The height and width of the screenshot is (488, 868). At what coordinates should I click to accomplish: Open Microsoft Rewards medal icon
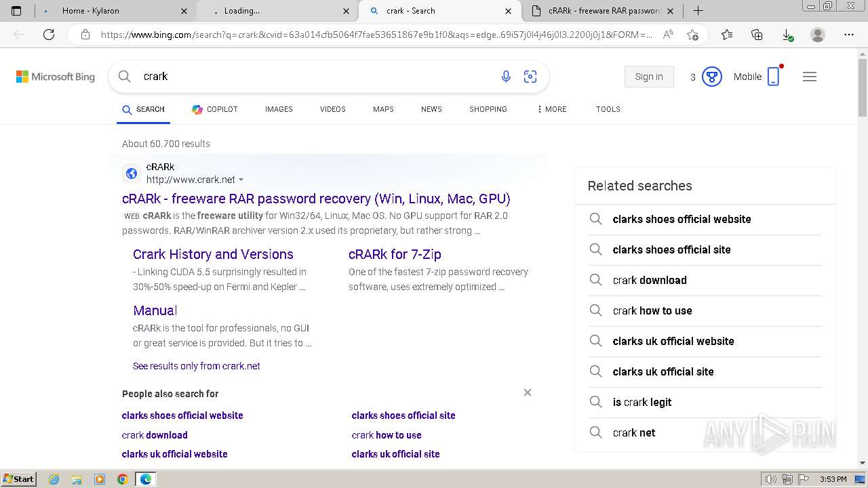(x=711, y=77)
